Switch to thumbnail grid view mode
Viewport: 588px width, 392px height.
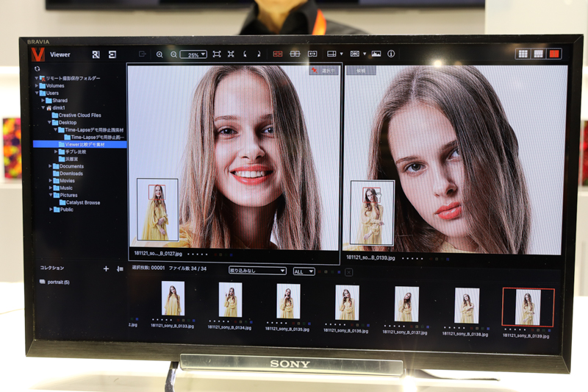pos(523,54)
